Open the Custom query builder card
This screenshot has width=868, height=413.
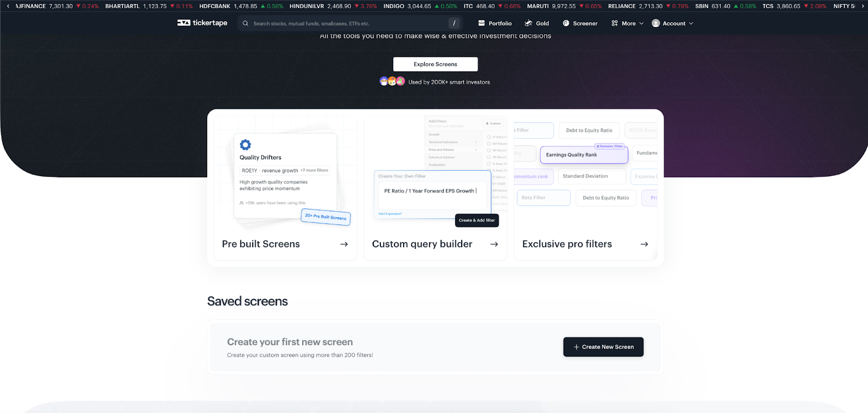coord(435,188)
